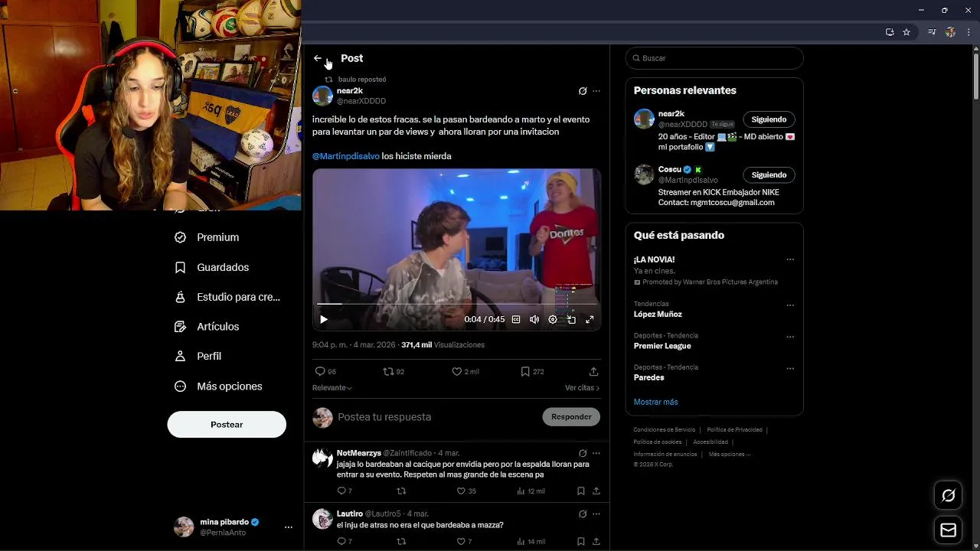Open Condiciones de Servicio link
This screenshot has width=980, height=551.
click(665, 430)
